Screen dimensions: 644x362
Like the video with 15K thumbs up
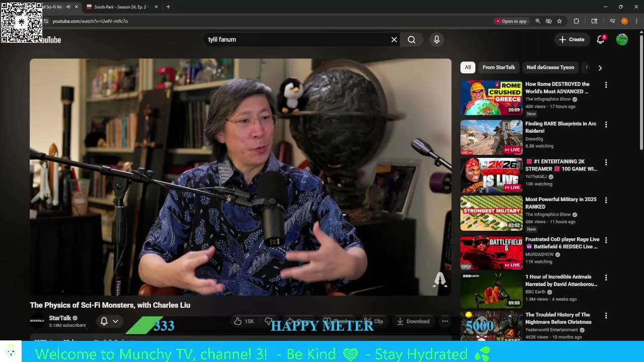244,321
